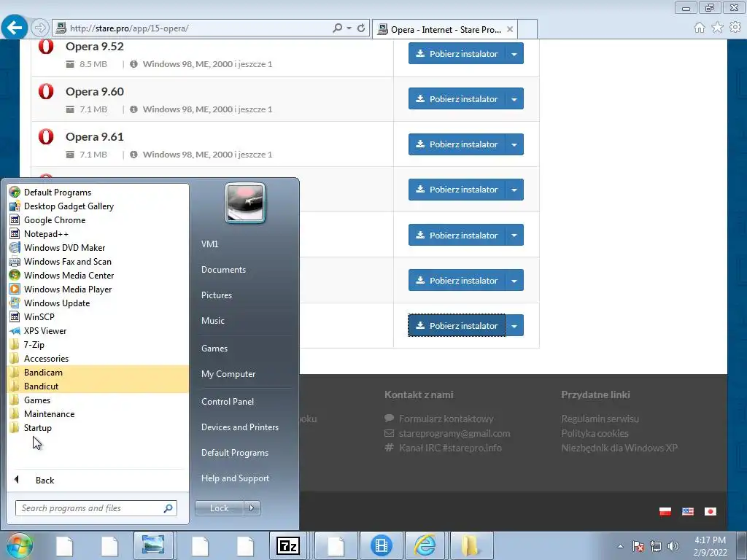Expand the Bandicam folder
Viewport: 747px width, 560px height.
tap(98, 373)
